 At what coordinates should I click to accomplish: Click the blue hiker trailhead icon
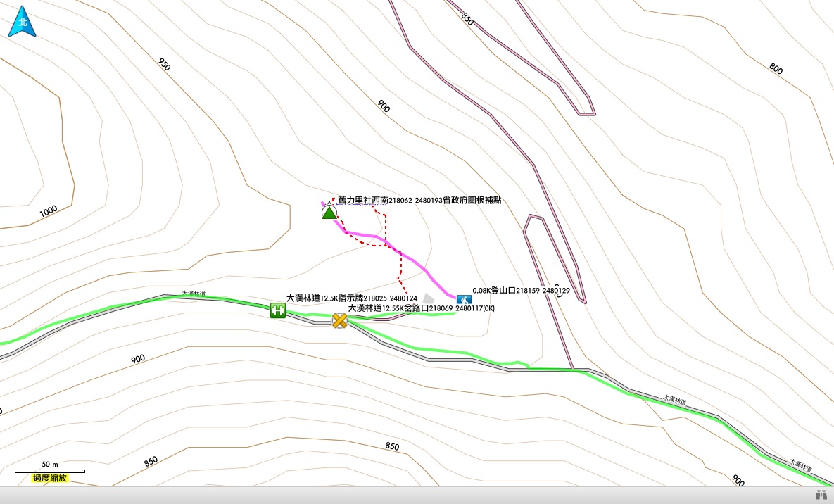coord(464,299)
